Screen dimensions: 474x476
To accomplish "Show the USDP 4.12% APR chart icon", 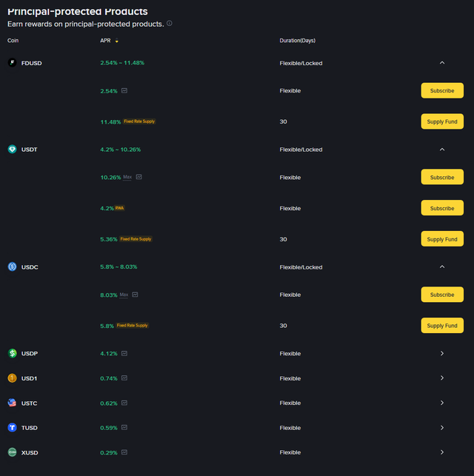I will pos(124,353).
